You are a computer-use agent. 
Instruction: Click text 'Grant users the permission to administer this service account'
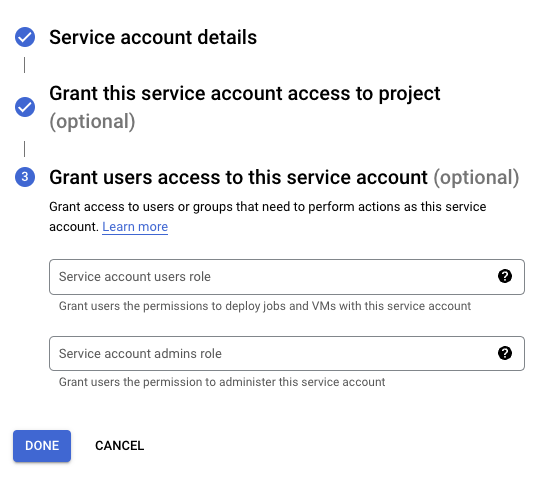222,382
